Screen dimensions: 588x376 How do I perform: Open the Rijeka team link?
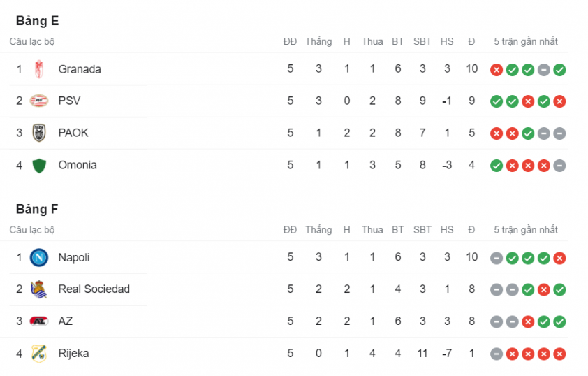click(73, 354)
